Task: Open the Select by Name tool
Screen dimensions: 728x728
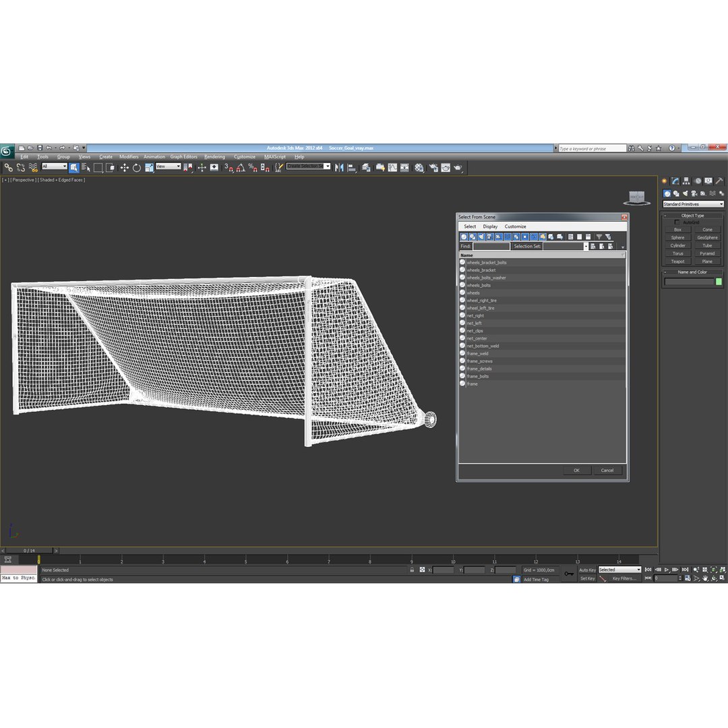Action: pyautogui.click(x=86, y=168)
